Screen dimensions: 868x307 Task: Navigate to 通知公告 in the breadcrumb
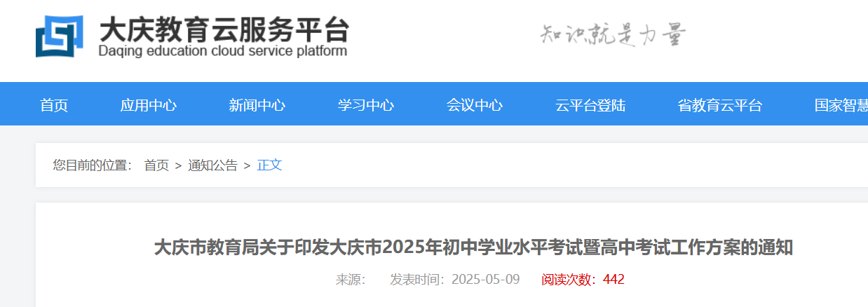(x=212, y=165)
